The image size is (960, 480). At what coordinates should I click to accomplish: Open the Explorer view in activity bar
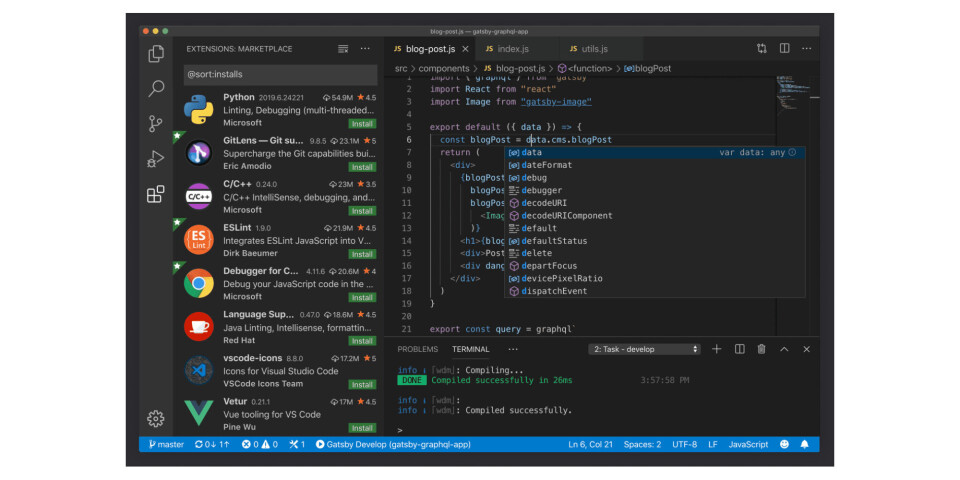tap(156, 54)
